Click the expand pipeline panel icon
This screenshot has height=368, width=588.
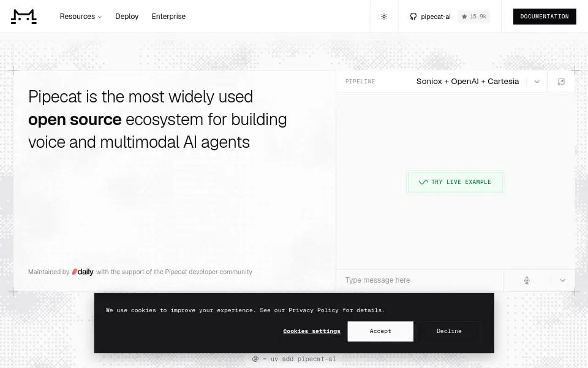pos(561,82)
